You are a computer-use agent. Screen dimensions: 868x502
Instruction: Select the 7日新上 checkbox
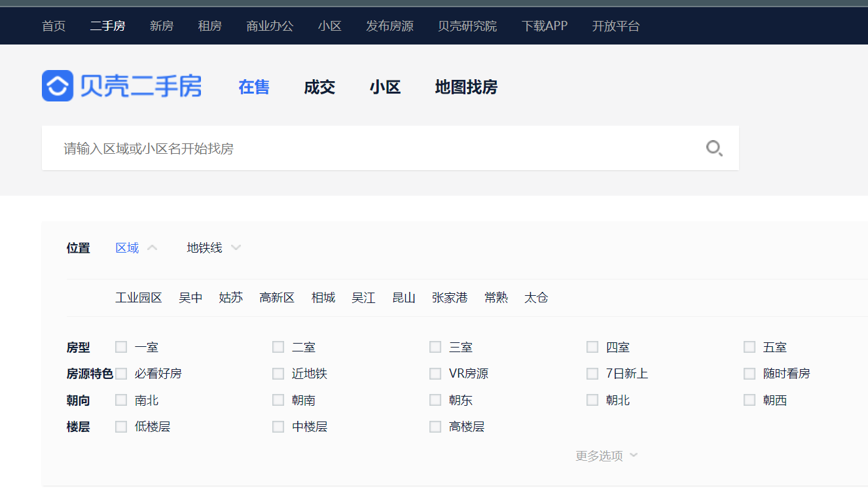click(592, 374)
